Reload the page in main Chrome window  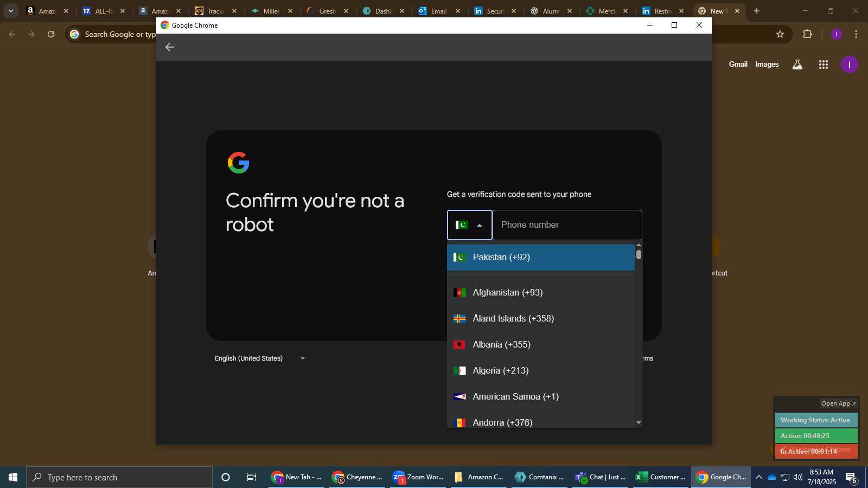(51, 34)
